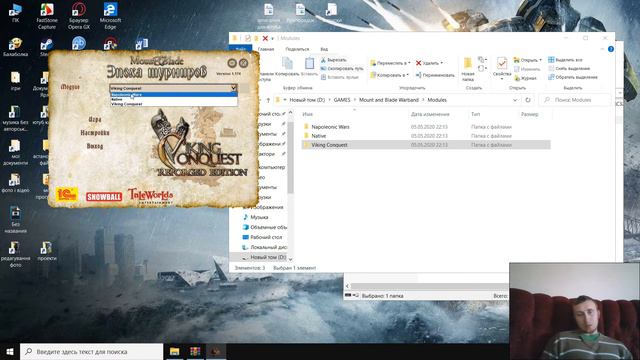
Task: Click the up-arrow navigation button in Explorer
Action: (268, 100)
